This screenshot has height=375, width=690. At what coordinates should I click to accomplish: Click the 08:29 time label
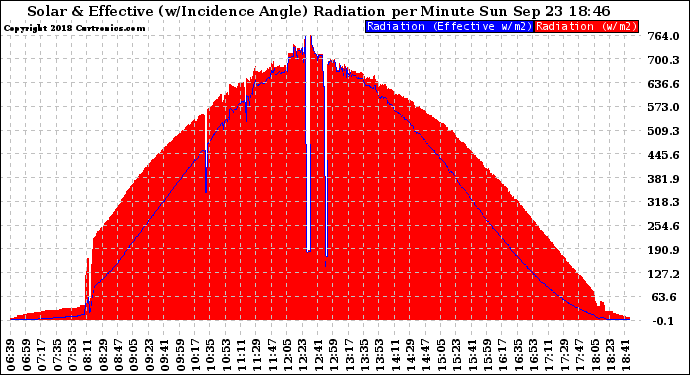(103, 355)
